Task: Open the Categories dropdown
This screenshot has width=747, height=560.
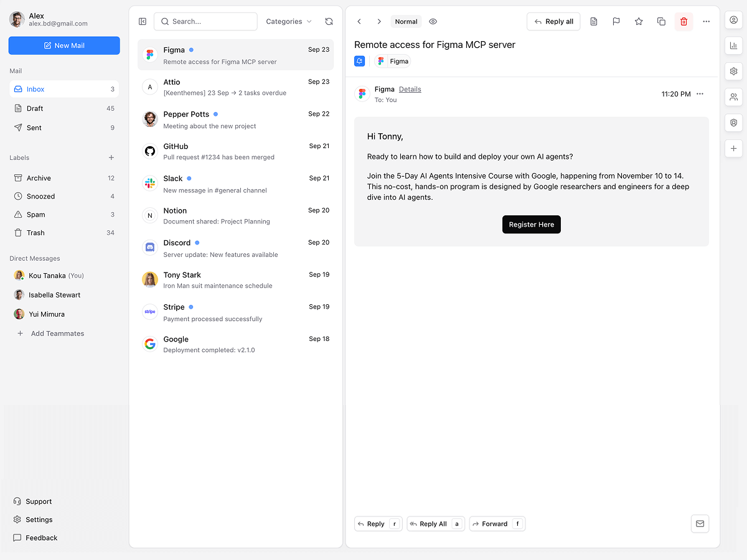Action: pyautogui.click(x=289, y=22)
